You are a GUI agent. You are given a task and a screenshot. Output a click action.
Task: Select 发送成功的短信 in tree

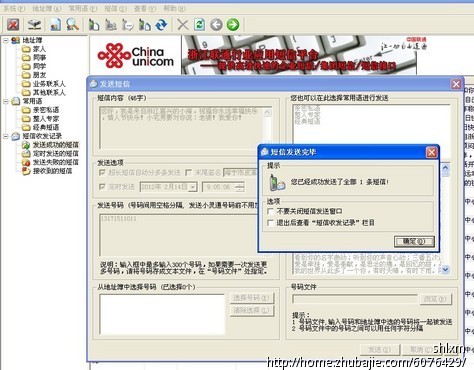(55, 145)
